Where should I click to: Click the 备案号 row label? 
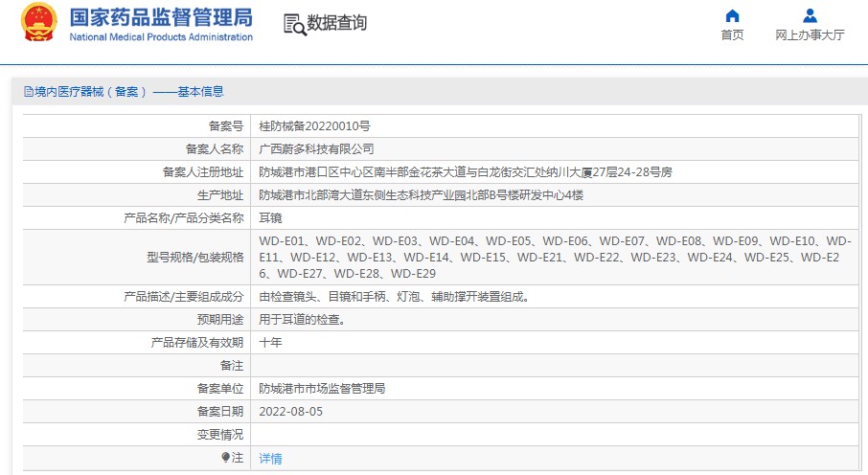click(226, 126)
